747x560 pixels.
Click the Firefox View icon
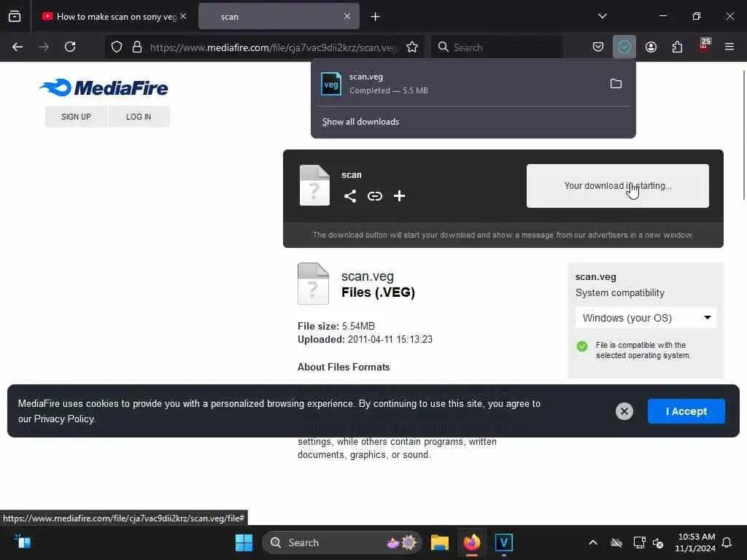tap(15, 16)
